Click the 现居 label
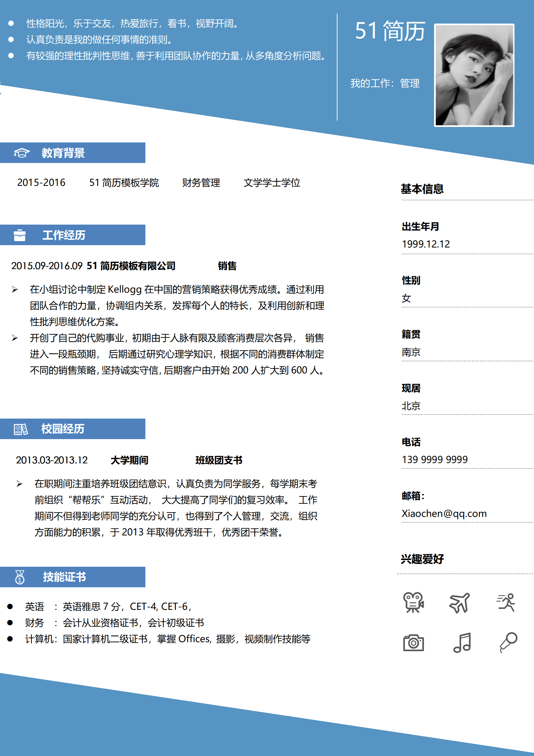 click(411, 388)
